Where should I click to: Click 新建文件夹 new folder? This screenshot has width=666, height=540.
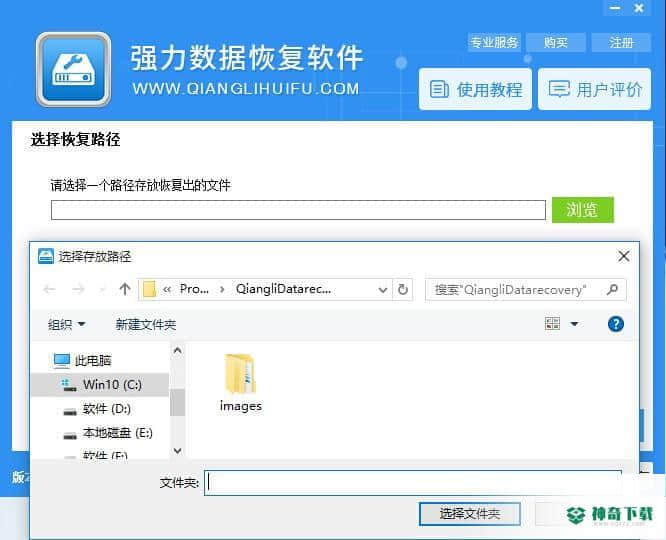point(146,325)
